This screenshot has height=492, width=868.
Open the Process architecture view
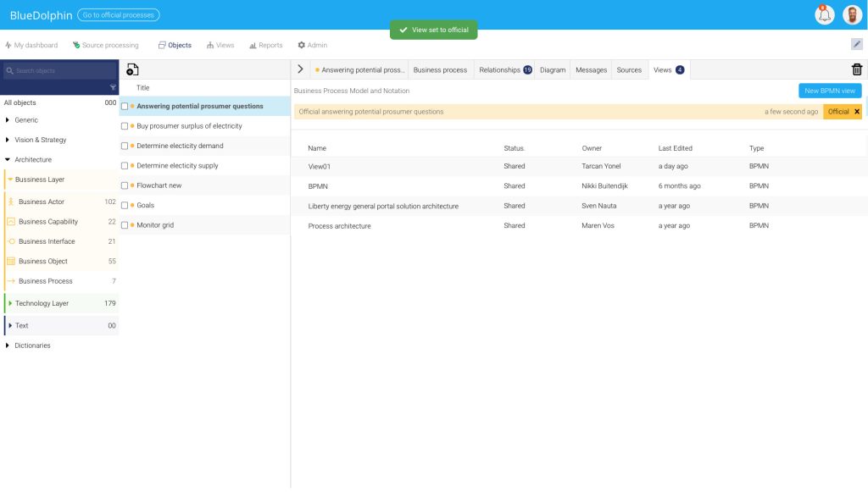coord(578,225)
